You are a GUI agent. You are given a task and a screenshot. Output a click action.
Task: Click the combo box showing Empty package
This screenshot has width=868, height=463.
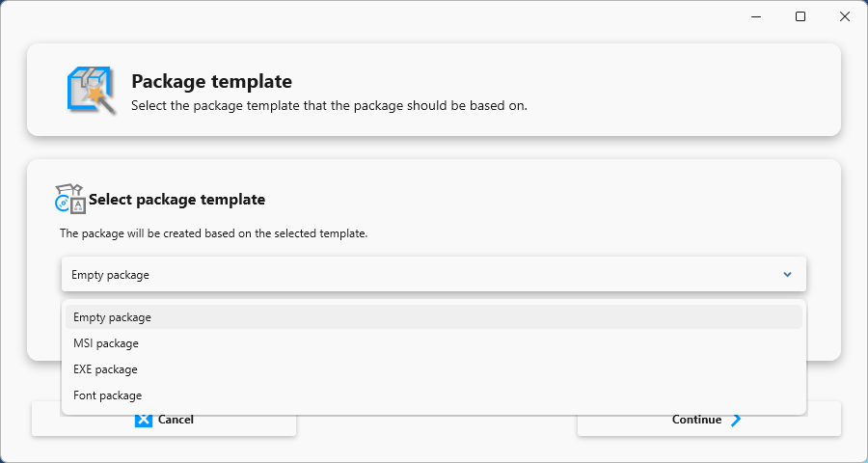[x=433, y=274]
